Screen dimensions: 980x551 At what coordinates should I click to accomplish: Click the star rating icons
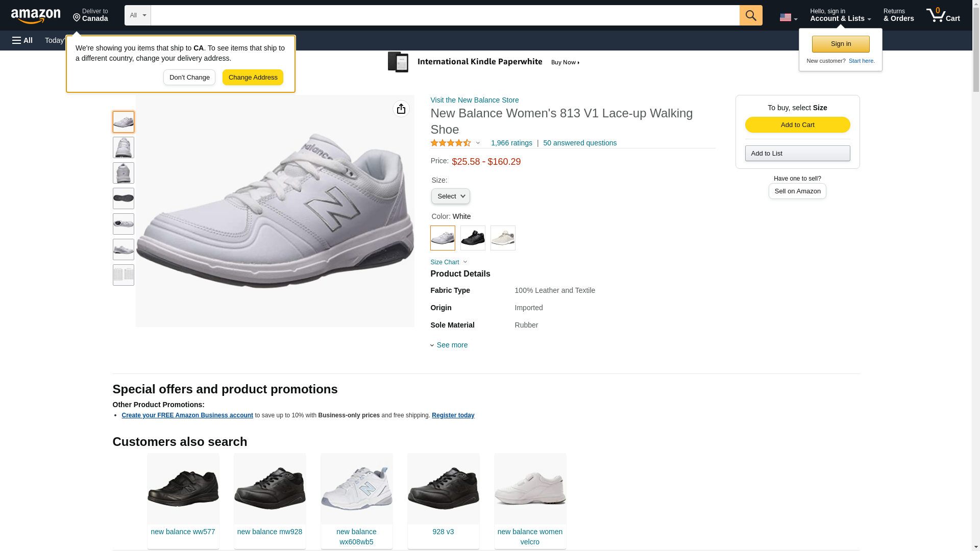point(451,143)
